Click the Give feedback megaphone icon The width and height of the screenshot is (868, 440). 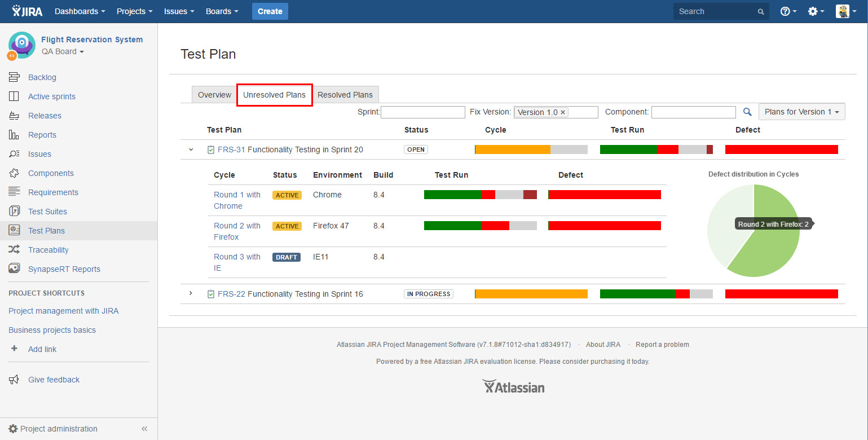tap(14, 380)
